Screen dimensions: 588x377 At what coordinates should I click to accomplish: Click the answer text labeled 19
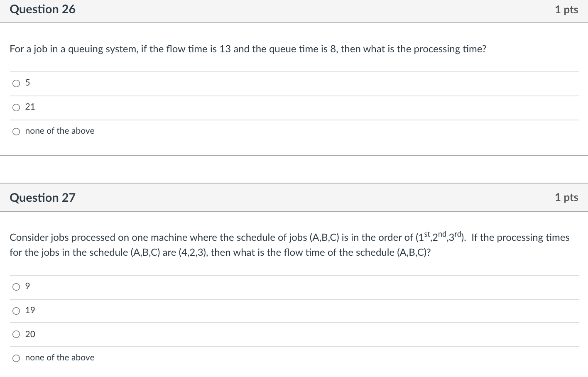[x=29, y=310]
